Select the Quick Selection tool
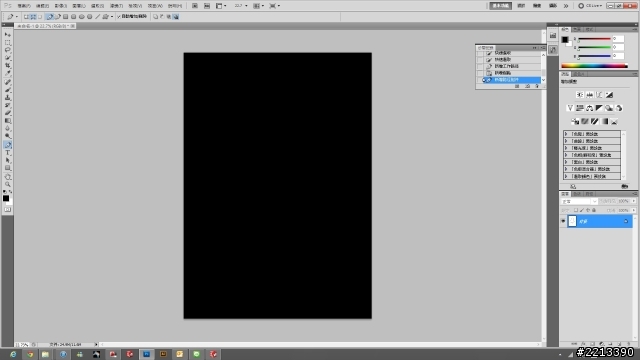640x360 pixels. 7,58
